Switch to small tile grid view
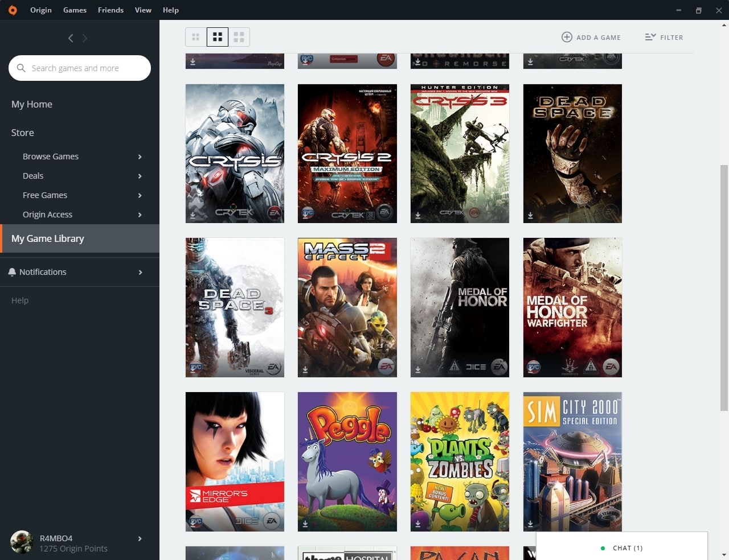This screenshot has width=729, height=560. click(195, 37)
